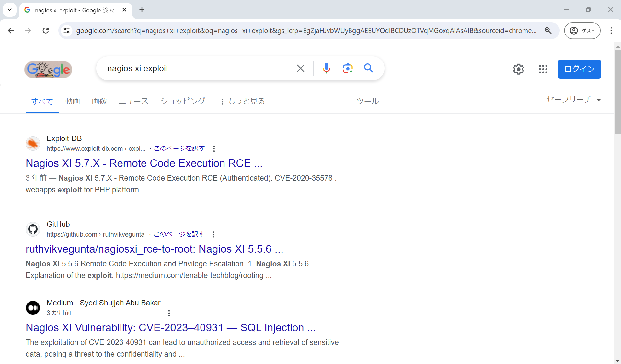The height and width of the screenshot is (364, 621).
Task: Submit search with the magnifier button
Action: tap(369, 68)
